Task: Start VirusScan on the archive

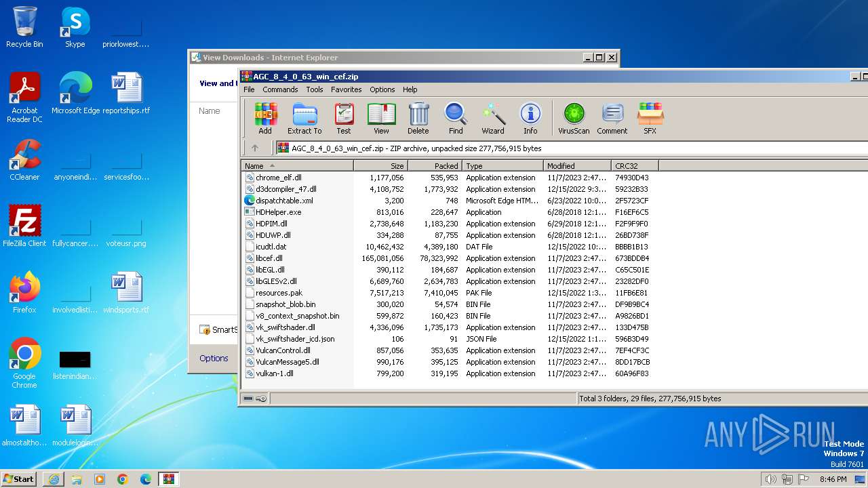Action: (x=574, y=118)
